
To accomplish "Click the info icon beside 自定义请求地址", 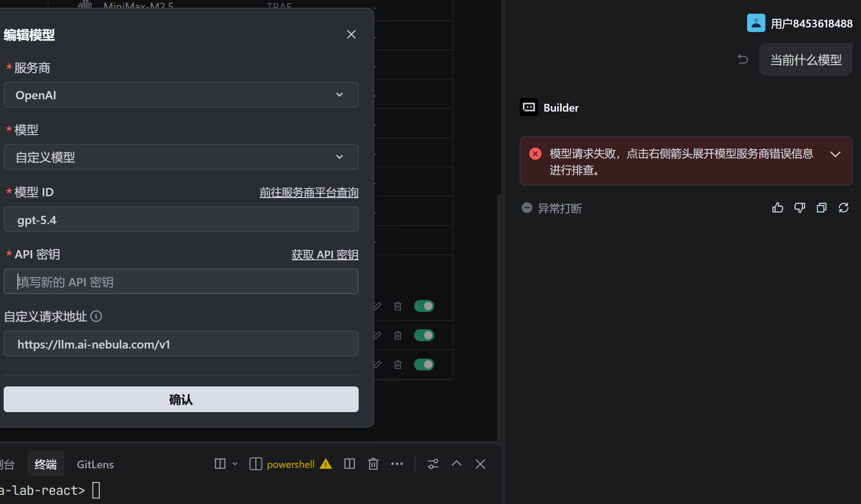I will [x=96, y=316].
